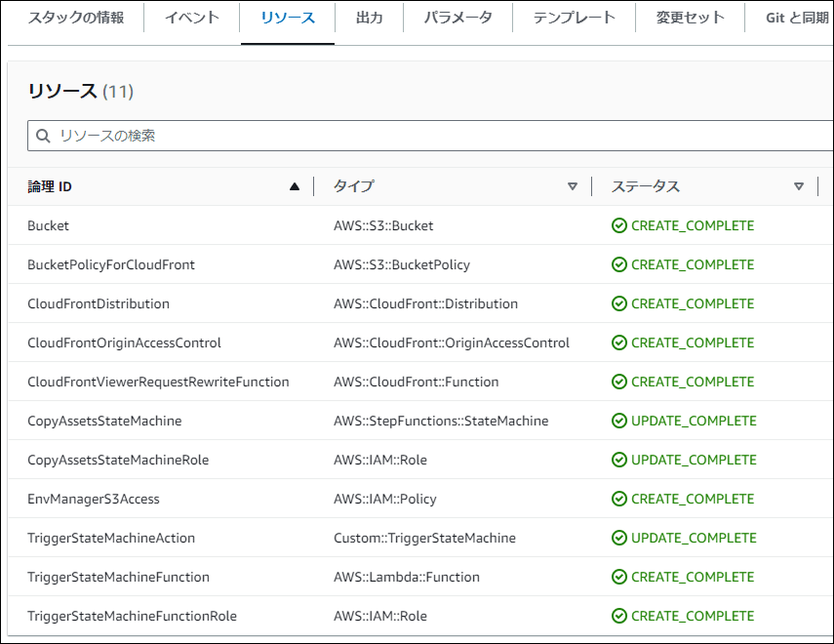
Task: Switch to the パラメータ tab
Action: pos(457,18)
